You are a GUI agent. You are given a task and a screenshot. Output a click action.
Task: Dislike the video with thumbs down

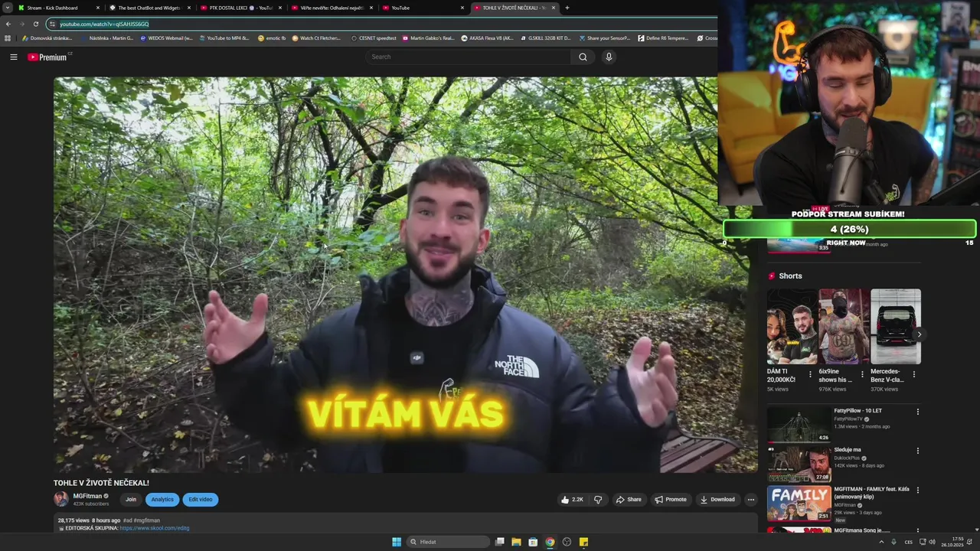pos(598,500)
